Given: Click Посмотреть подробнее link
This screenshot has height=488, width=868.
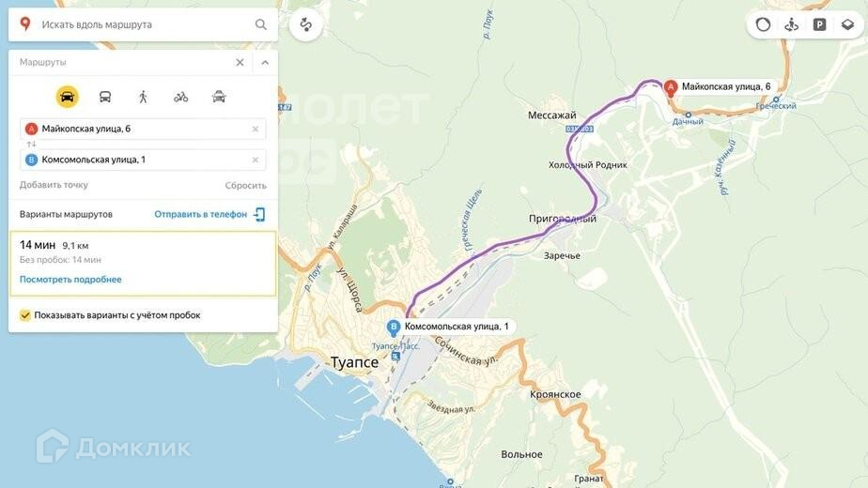Looking at the screenshot, I should pyautogui.click(x=70, y=280).
